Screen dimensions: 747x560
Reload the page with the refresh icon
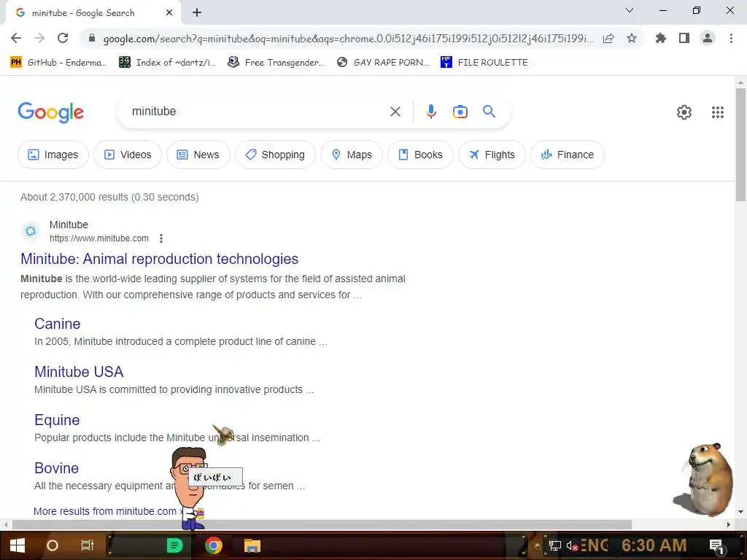tap(63, 38)
